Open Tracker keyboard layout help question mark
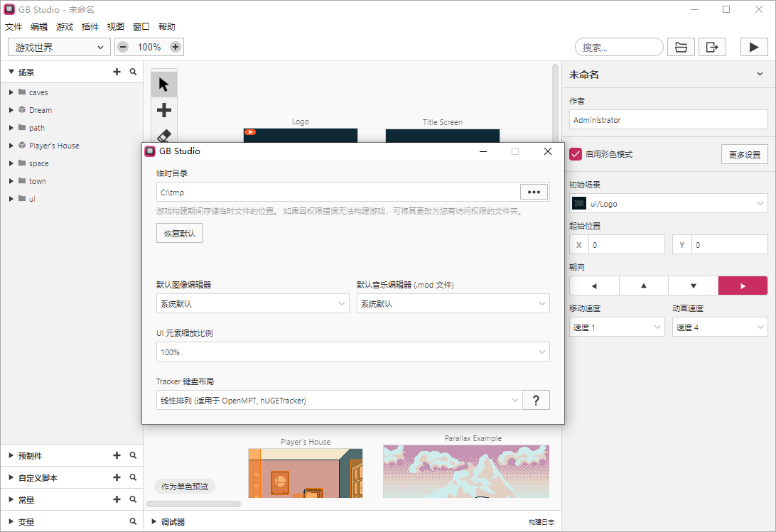Screen dimensions: 776x532 tap(536, 400)
